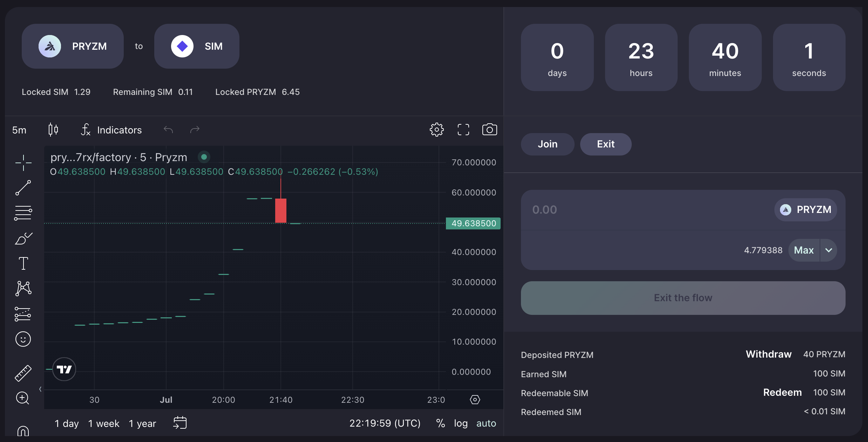The height and width of the screenshot is (442, 868).
Task: Open chart settings gear
Action: click(437, 130)
